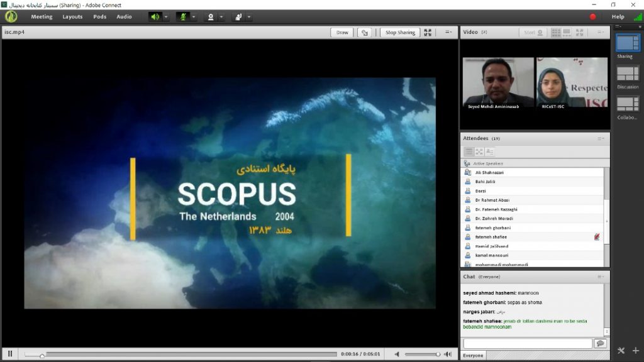This screenshot has width=644, height=362.
Task: Switch video pod to grid view
Action: (557, 32)
